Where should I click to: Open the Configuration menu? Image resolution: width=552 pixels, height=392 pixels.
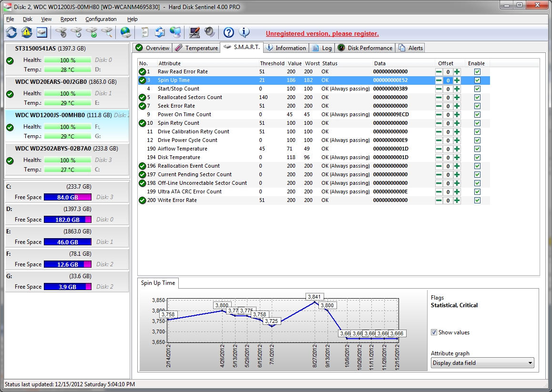(101, 19)
